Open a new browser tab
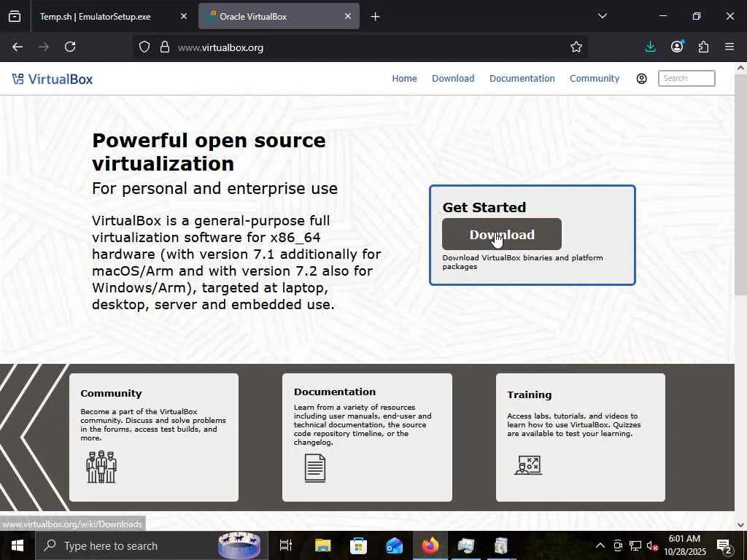Viewport: 747px width, 560px height. [x=375, y=17]
